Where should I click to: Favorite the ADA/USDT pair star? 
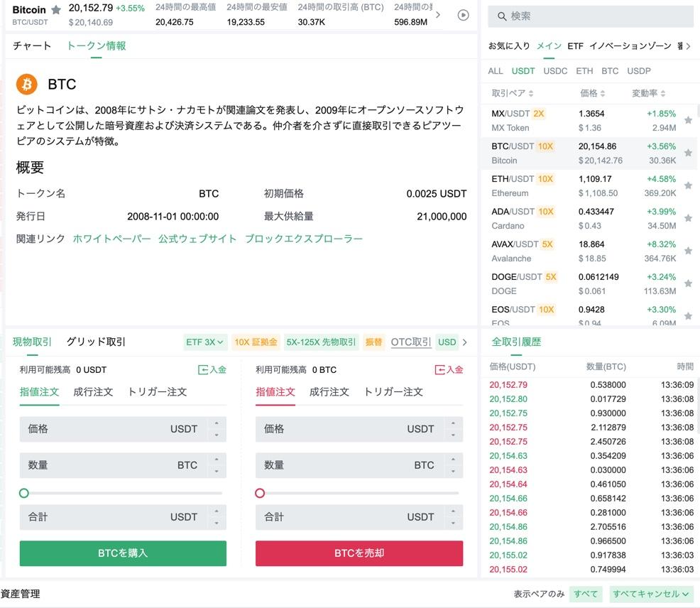coord(688,218)
